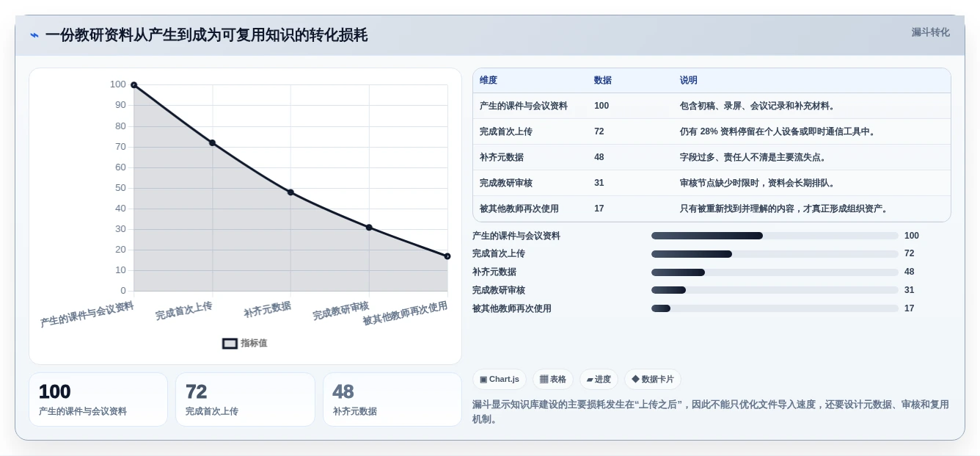Viewport: 980px width, 456px height.
Task: Click 完成首次上传 table row cell
Action: 506,131
